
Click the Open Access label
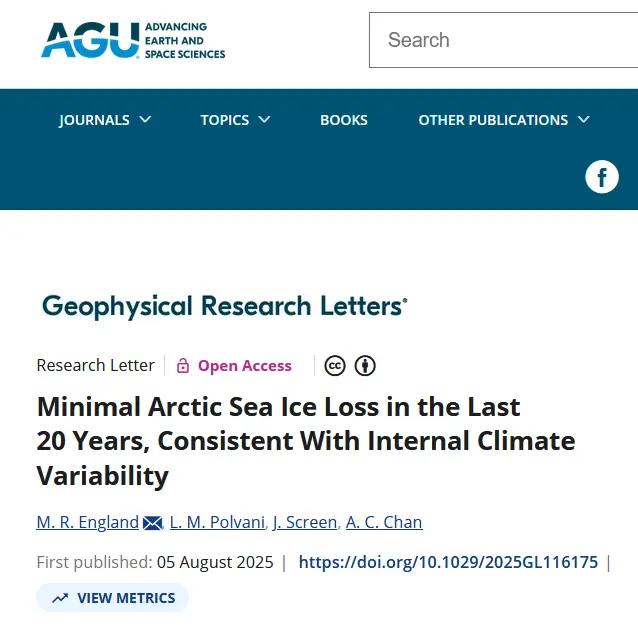click(x=245, y=366)
